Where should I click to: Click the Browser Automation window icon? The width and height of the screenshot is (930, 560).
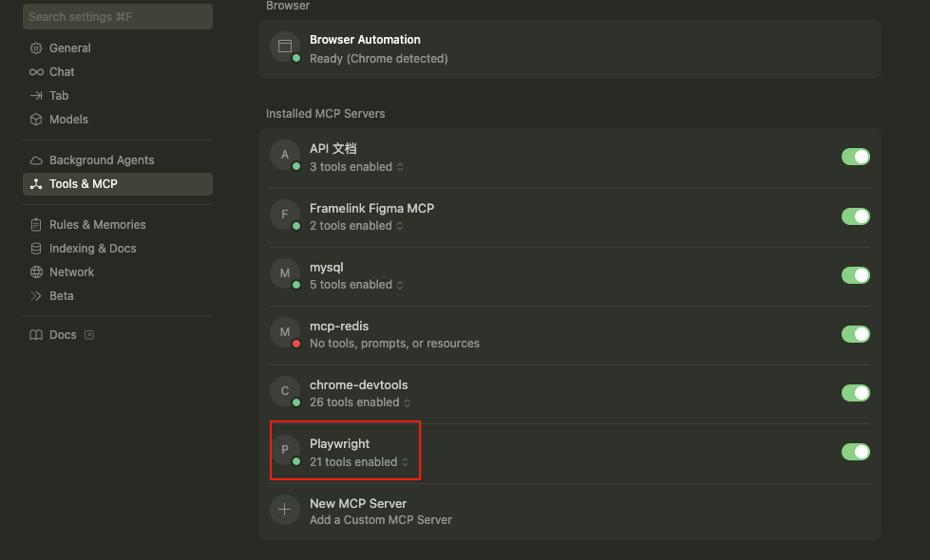[x=284, y=47]
